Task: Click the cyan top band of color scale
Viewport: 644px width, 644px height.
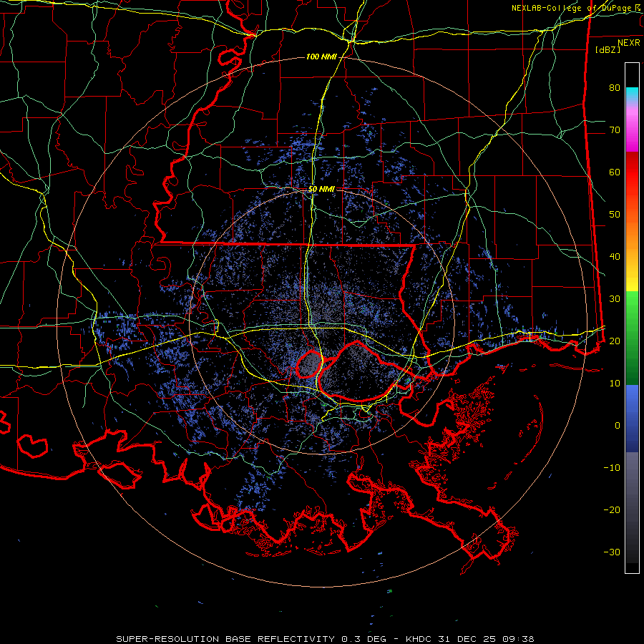Action: click(632, 94)
